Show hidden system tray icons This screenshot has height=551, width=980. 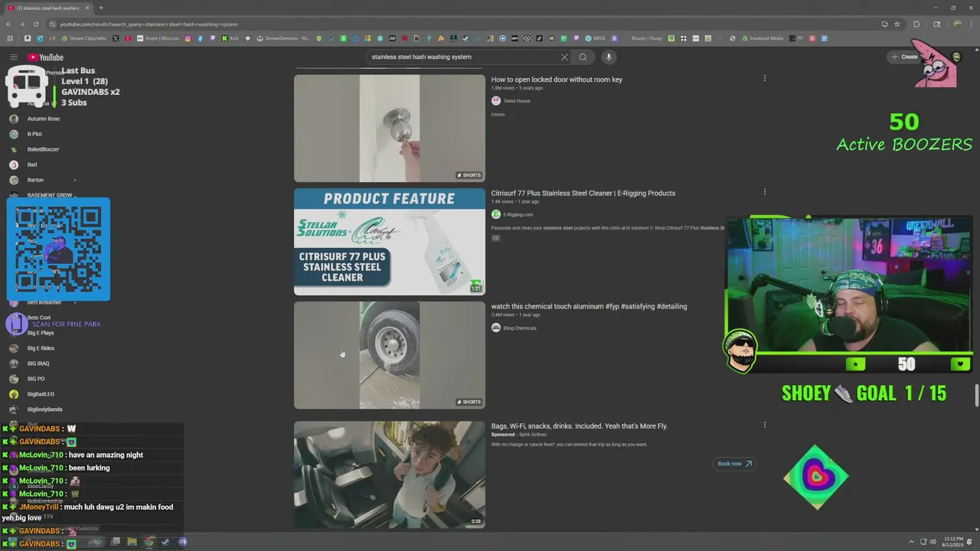[x=911, y=542]
